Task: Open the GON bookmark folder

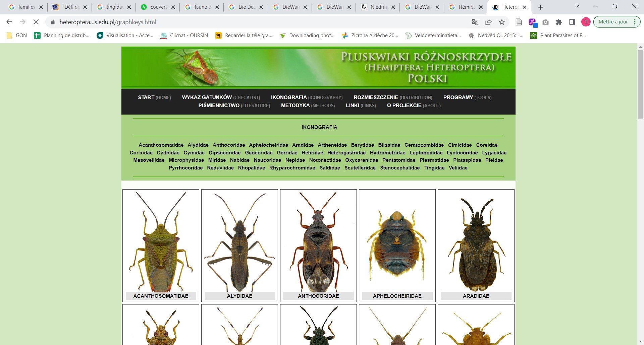Action: click(x=17, y=36)
